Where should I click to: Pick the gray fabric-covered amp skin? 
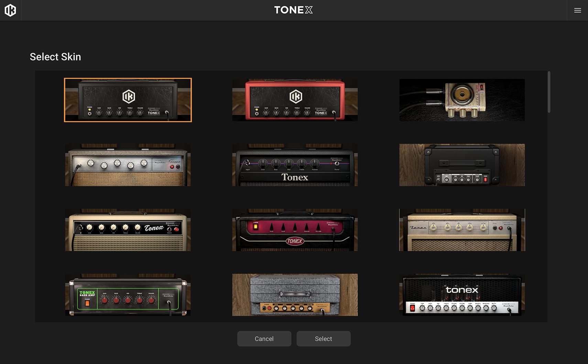pos(295,295)
